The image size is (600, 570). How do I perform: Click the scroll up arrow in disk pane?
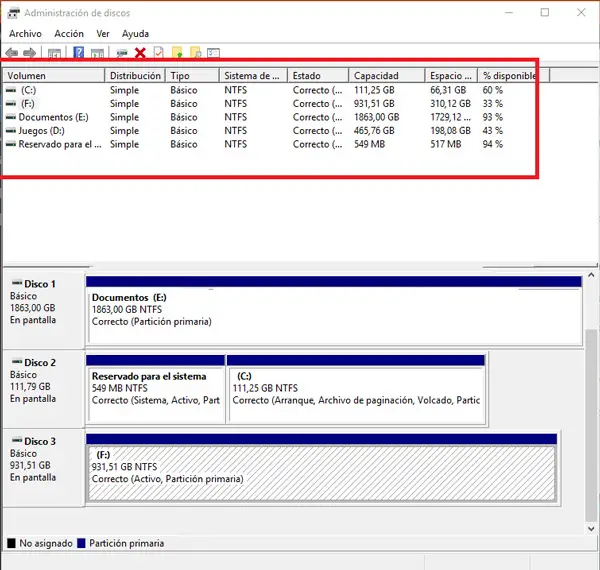(x=591, y=275)
